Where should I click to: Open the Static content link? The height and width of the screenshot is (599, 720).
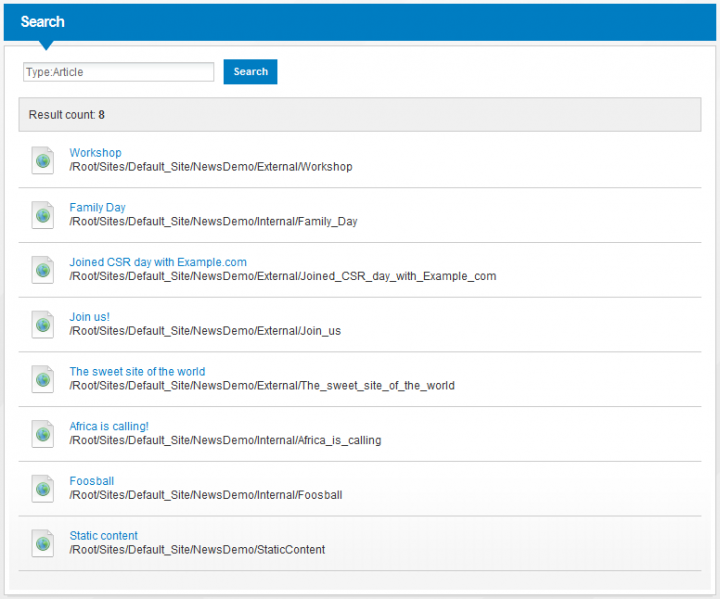104,536
